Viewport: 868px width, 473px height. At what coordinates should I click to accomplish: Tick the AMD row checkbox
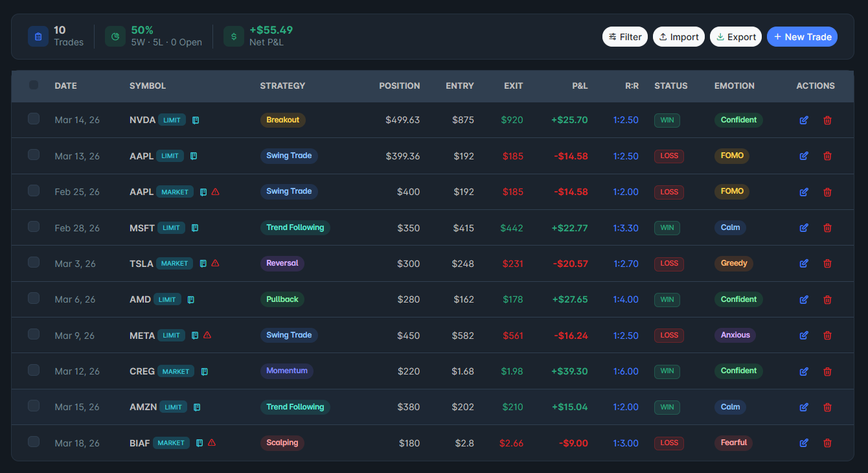point(34,298)
